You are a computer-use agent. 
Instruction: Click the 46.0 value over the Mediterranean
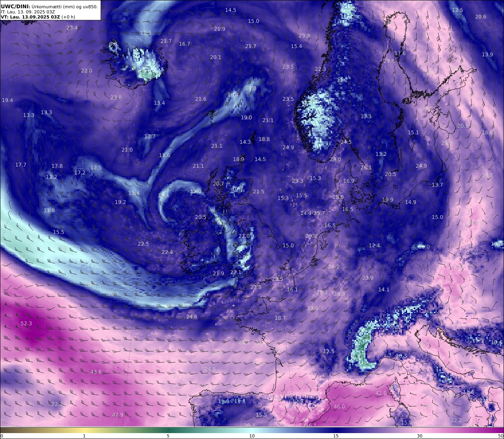coord(339,406)
